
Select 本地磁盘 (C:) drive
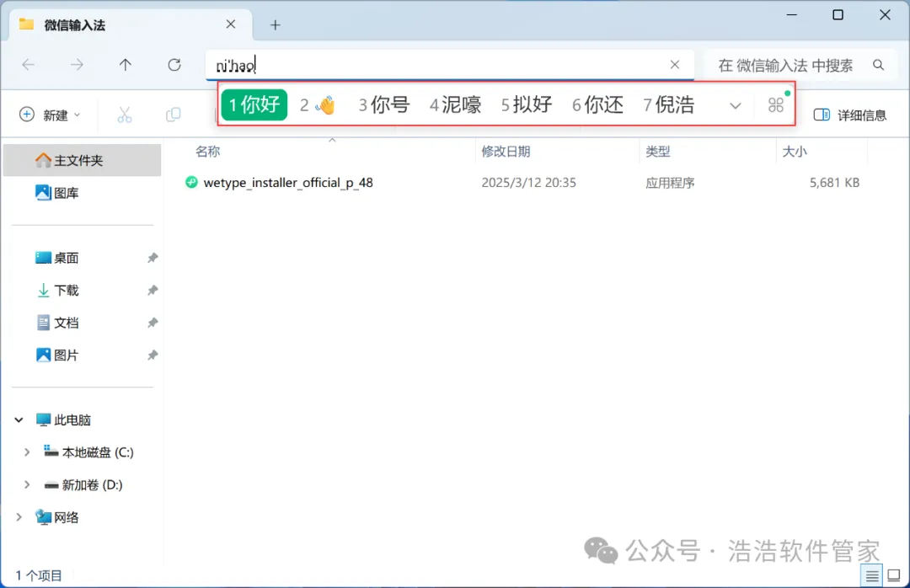(88, 452)
